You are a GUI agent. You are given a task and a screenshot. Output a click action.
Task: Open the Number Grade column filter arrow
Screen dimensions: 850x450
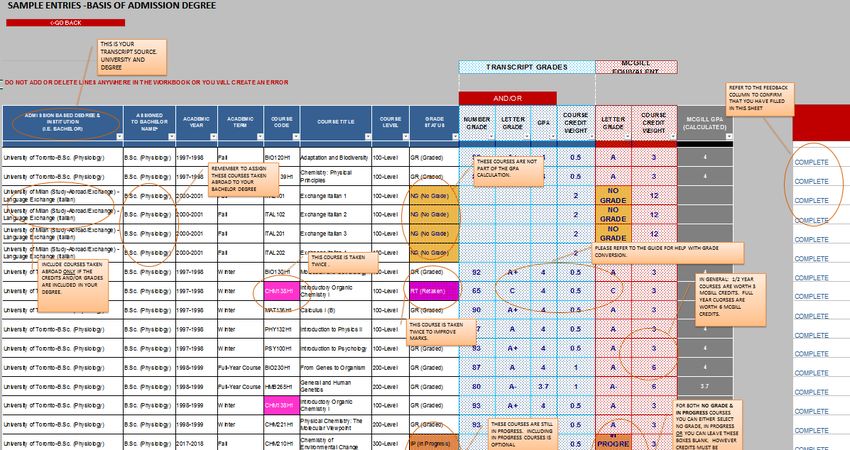(491, 137)
